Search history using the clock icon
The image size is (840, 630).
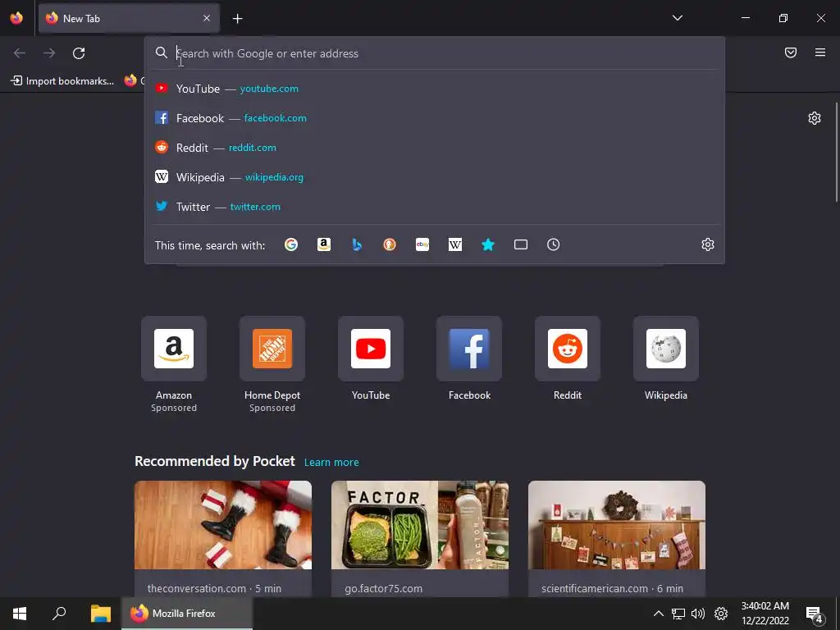coord(554,244)
